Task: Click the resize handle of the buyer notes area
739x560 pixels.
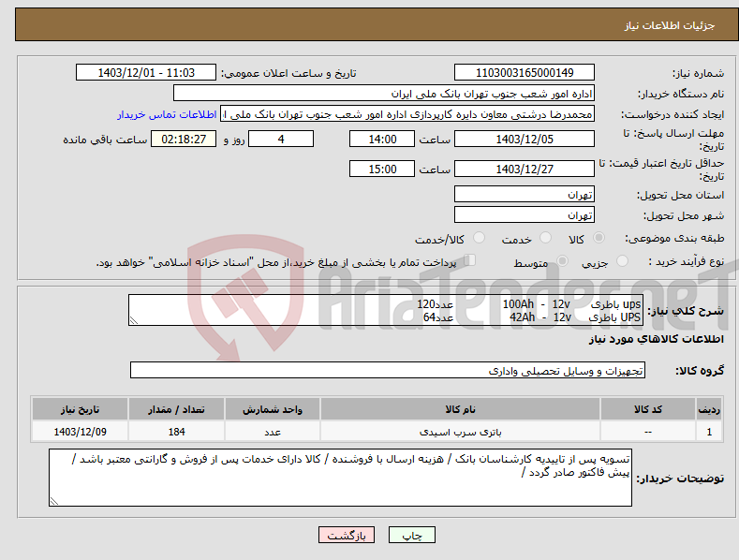Action: pyautogui.click(x=54, y=501)
